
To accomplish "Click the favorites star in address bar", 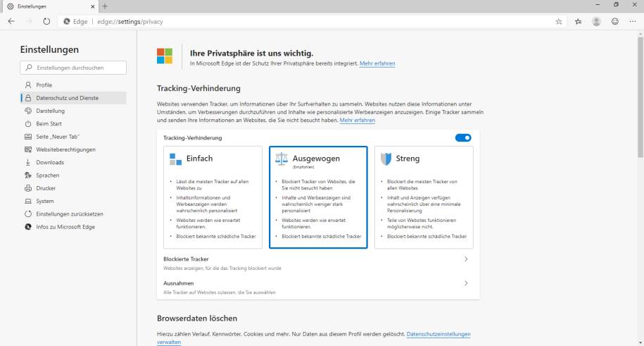I will coord(559,22).
